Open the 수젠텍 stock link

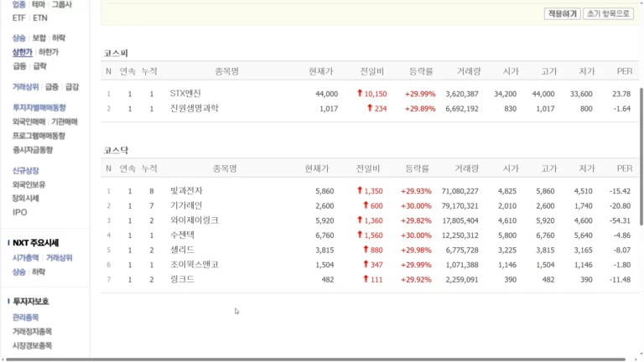182,235
